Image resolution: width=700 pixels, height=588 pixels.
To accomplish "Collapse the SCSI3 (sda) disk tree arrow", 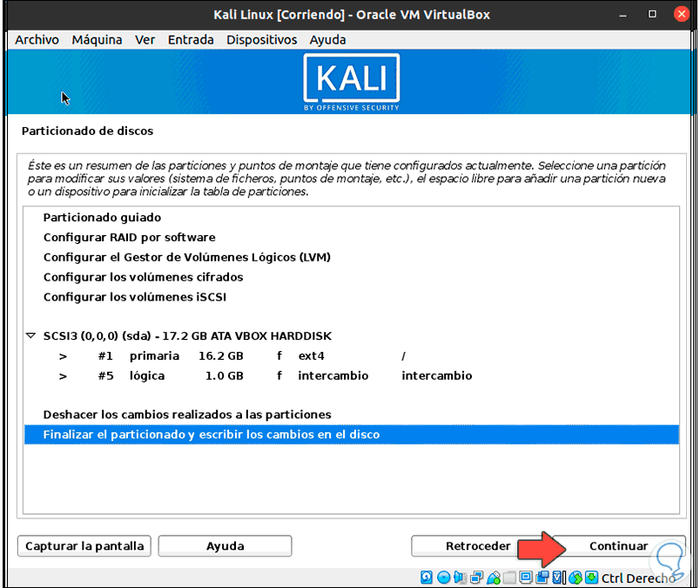I will pos(30,335).
